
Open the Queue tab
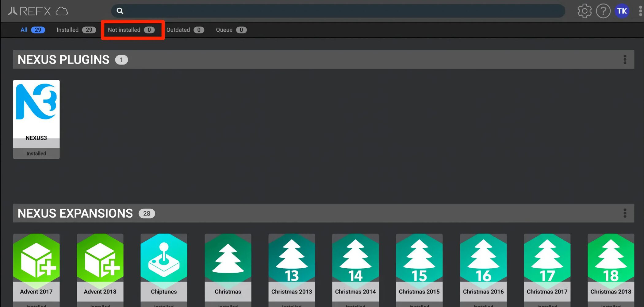(231, 30)
